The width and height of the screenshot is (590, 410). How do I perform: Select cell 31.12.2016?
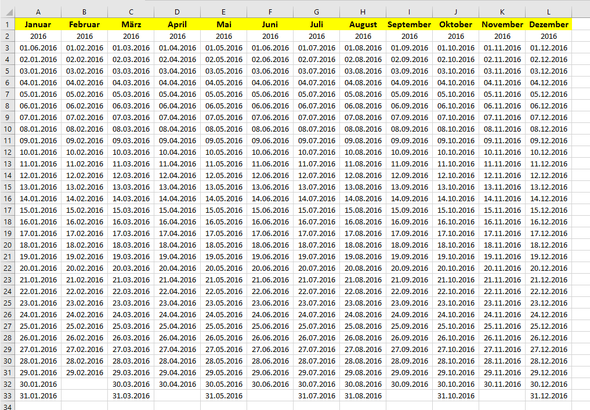(x=549, y=396)
